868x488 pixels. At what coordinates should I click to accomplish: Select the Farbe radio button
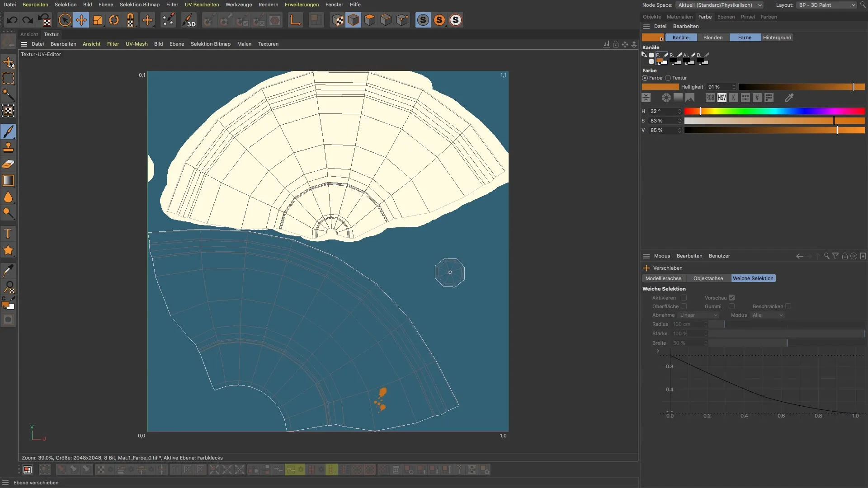pos(645,78)
